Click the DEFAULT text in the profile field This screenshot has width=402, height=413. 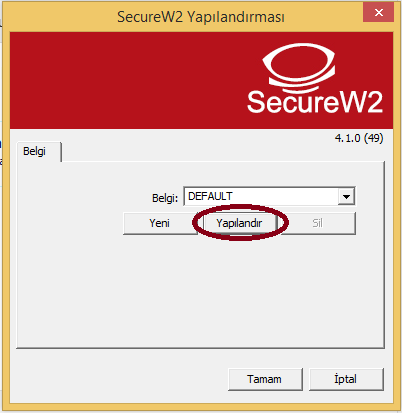coord(210,196)
